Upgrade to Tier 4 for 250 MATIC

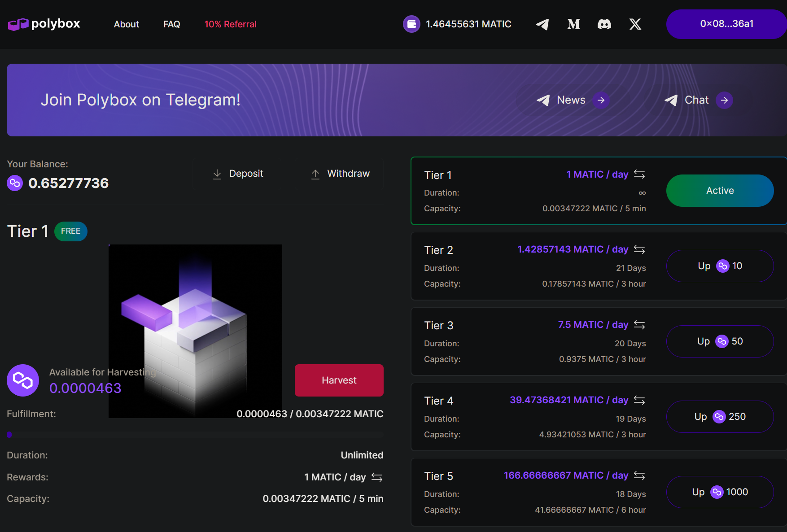(720, 417)
